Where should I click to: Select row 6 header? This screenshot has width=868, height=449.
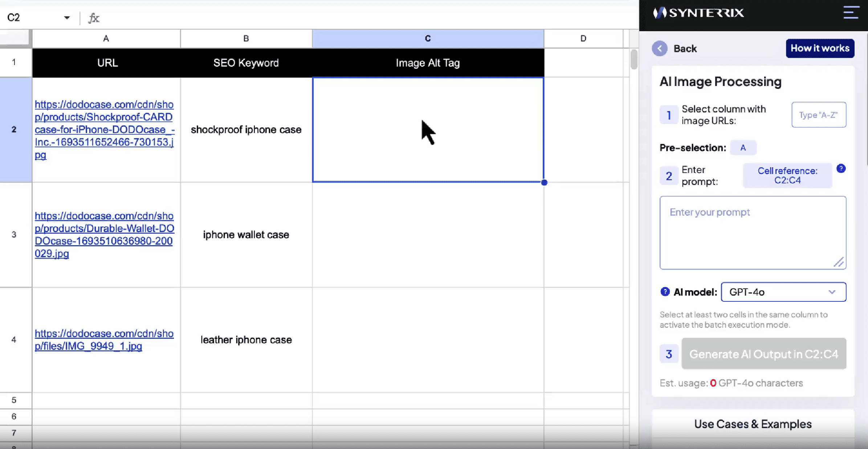coord(14,417)
